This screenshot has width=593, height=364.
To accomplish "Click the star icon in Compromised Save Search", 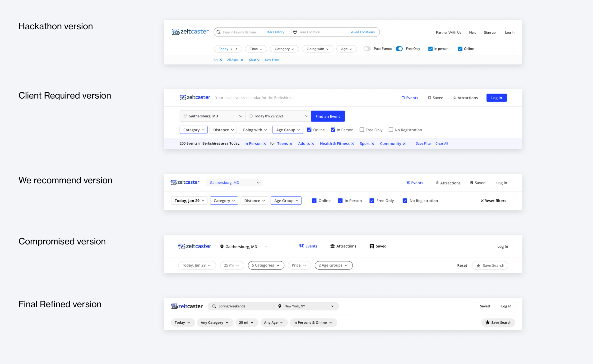I will (478, 266).
